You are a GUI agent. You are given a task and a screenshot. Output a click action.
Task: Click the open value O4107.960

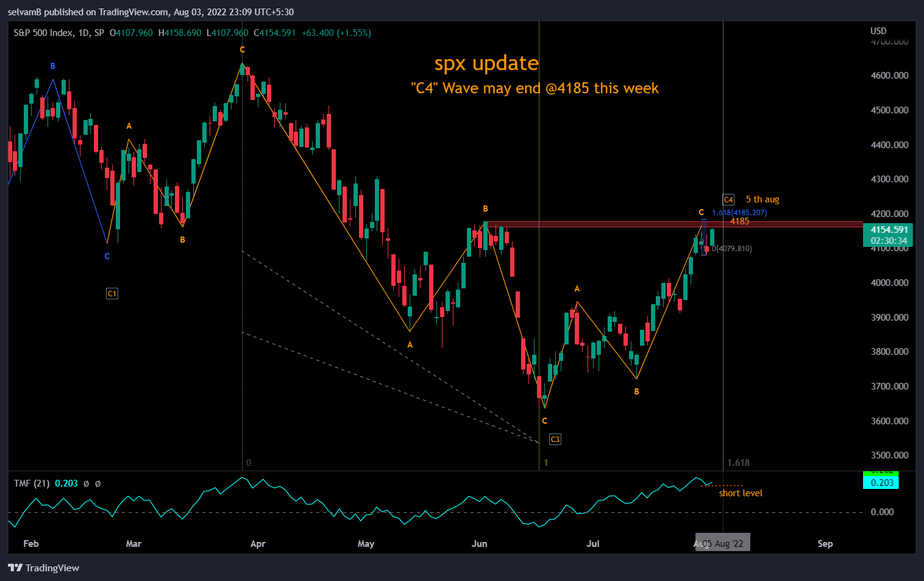click(x=131, y=33)
